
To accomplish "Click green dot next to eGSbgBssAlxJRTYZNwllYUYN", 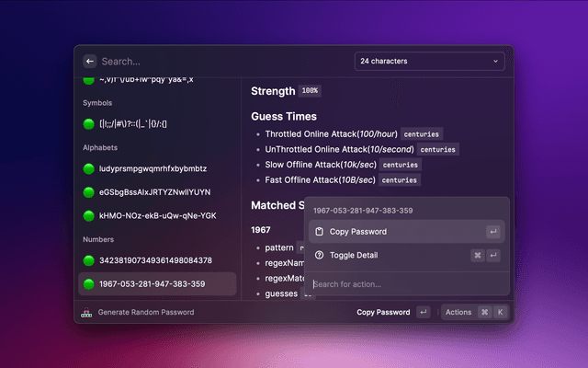I will [x=89, y=192].
